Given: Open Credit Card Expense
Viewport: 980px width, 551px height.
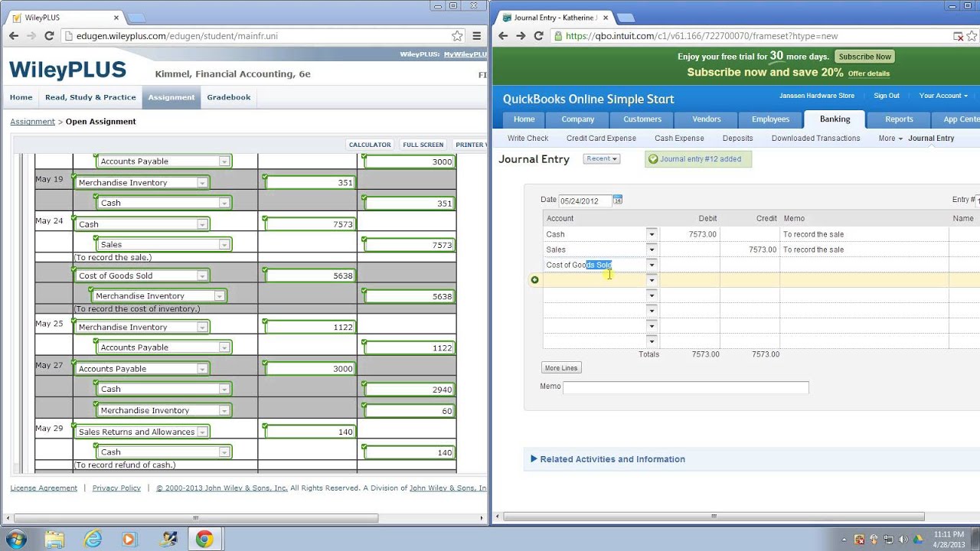Looking at the screenshot, I should (x=601, y=139).
